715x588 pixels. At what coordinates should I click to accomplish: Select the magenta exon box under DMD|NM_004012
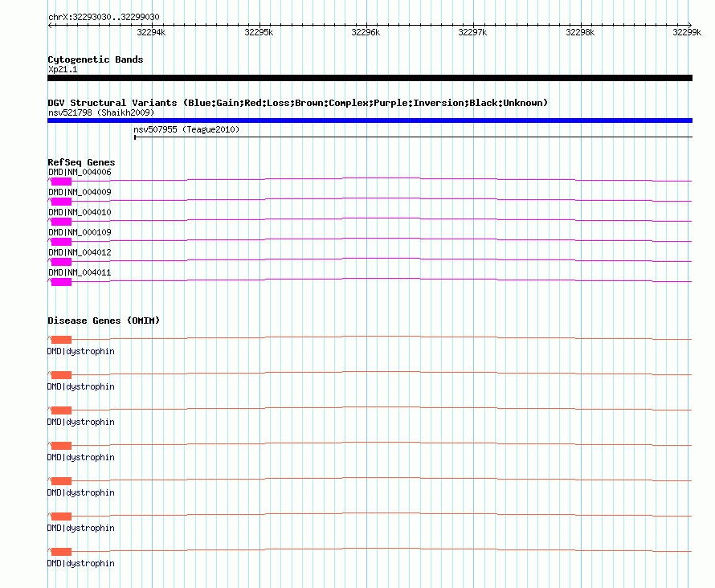point(62,262)
